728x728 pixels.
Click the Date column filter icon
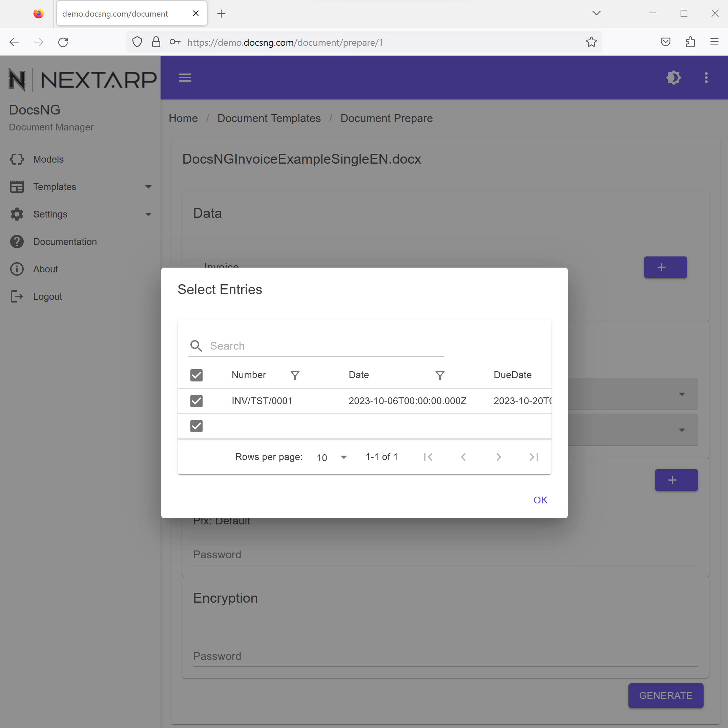point(440,375)
